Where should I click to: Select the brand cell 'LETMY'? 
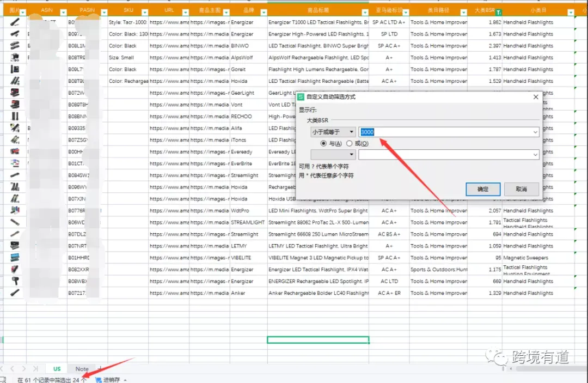pyautogui.click(x=248, y=246)
